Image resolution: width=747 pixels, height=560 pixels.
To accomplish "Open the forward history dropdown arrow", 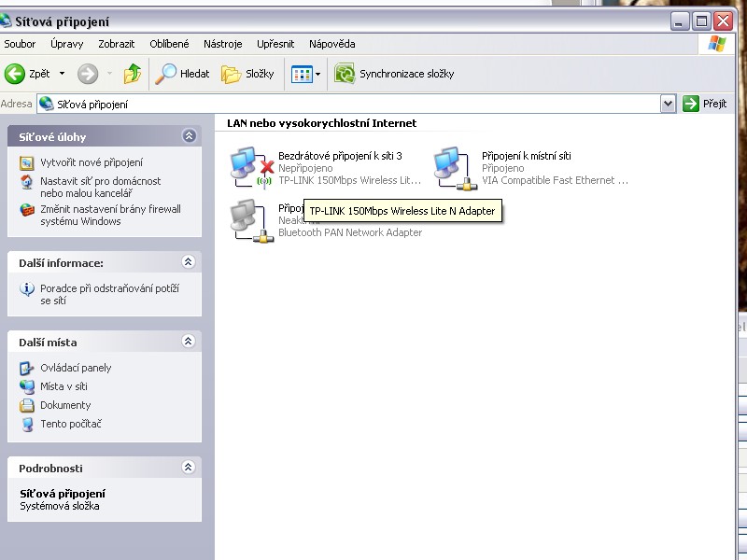I will [x=109, y=74].
